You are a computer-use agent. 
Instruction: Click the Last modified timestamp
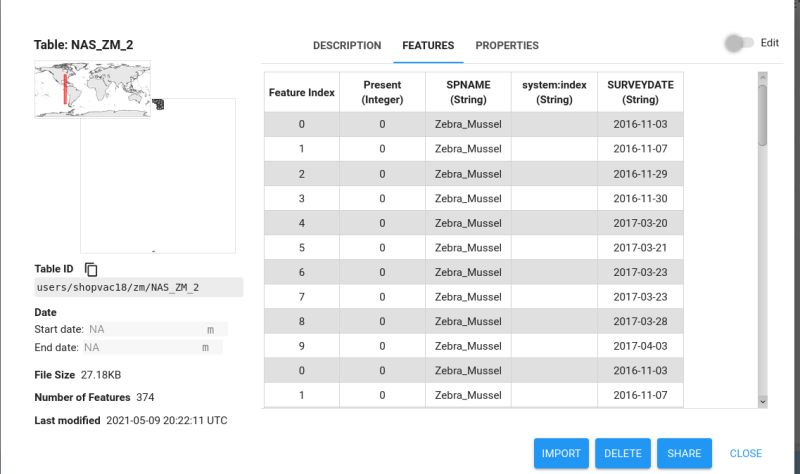coord(167,420)
